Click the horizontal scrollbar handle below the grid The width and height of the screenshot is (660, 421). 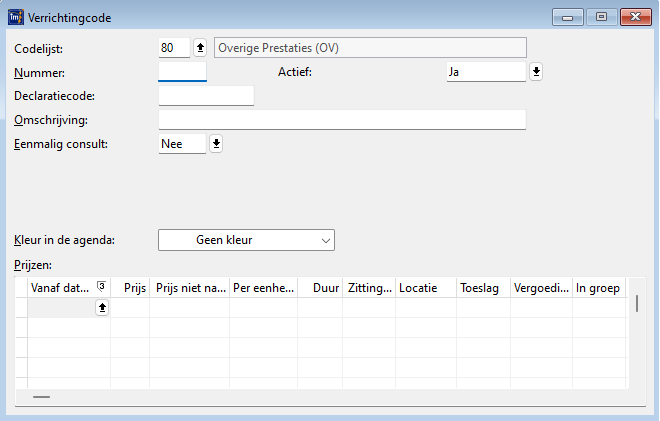(41, 397)
